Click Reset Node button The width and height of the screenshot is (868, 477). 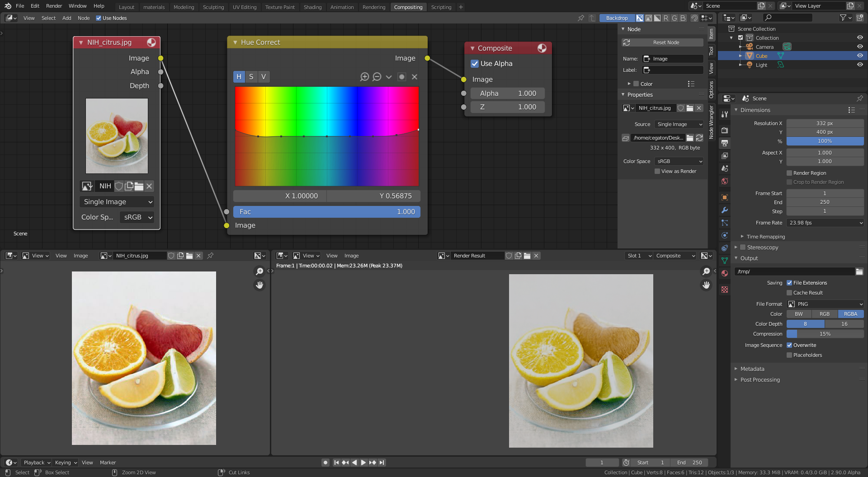pyautogui.click(x=663, y=42)
